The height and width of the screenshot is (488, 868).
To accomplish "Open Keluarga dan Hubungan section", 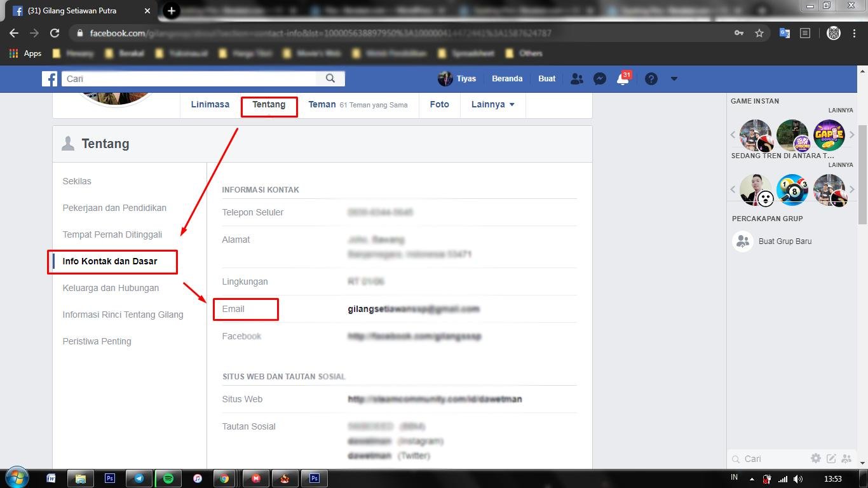I will pyautogui.click(x=111, y=288).
